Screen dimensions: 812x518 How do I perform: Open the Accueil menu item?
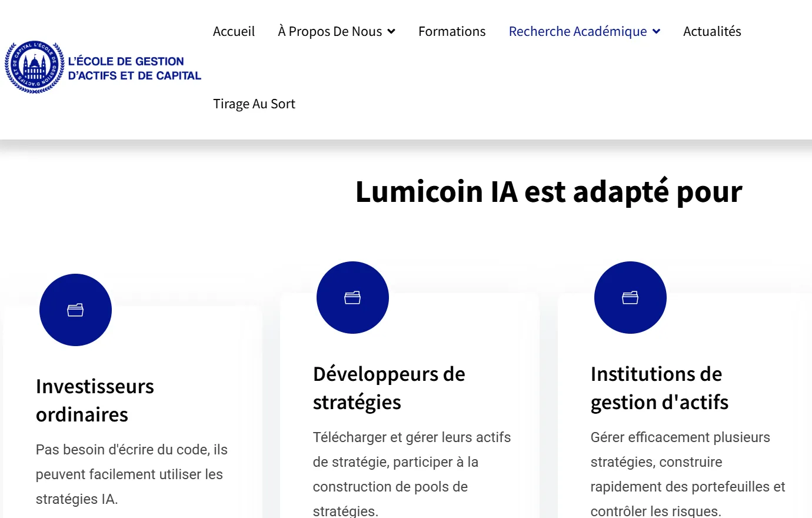pos(234,31)
